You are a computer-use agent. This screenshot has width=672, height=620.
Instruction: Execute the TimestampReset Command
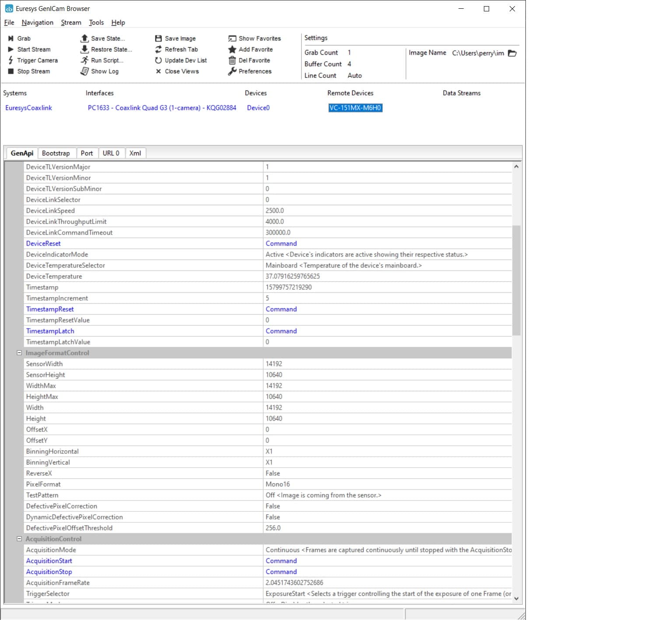coord(281,309)
